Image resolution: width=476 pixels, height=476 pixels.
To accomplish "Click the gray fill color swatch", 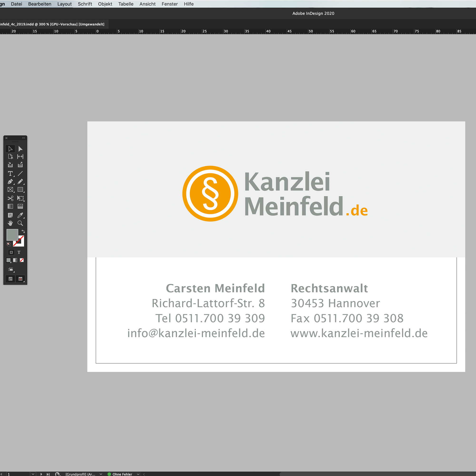I will [x=12, y=235].
